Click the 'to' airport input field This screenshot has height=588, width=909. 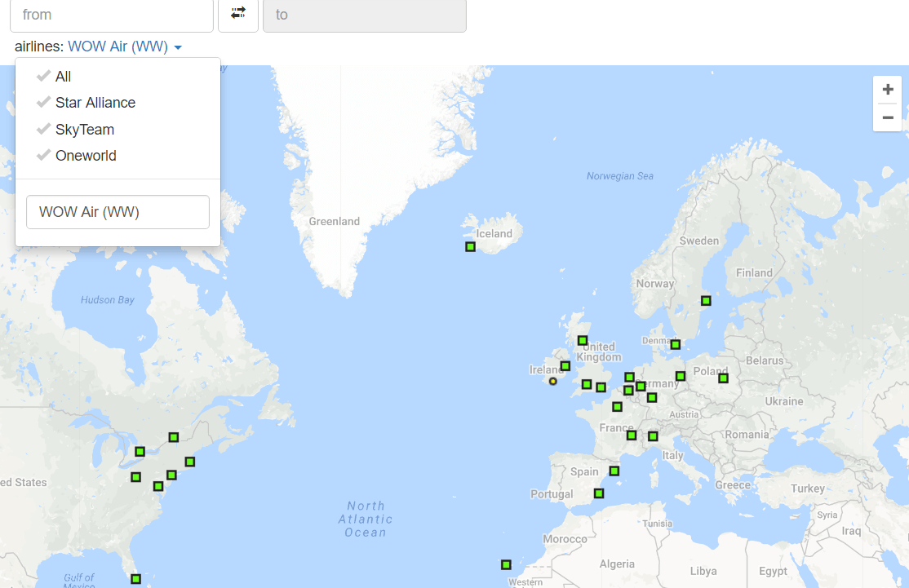[x=365, y=15]
